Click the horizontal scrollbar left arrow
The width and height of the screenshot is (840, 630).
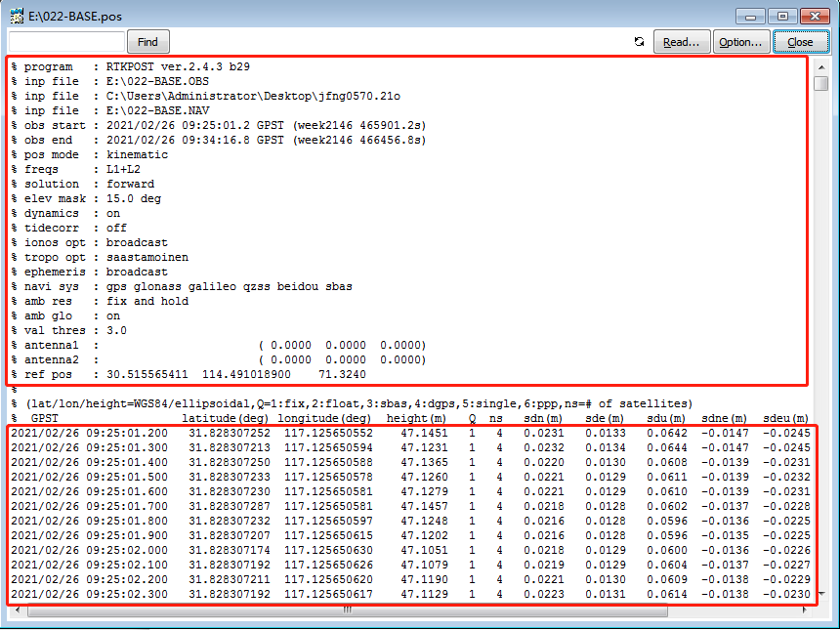coord(18,610)
